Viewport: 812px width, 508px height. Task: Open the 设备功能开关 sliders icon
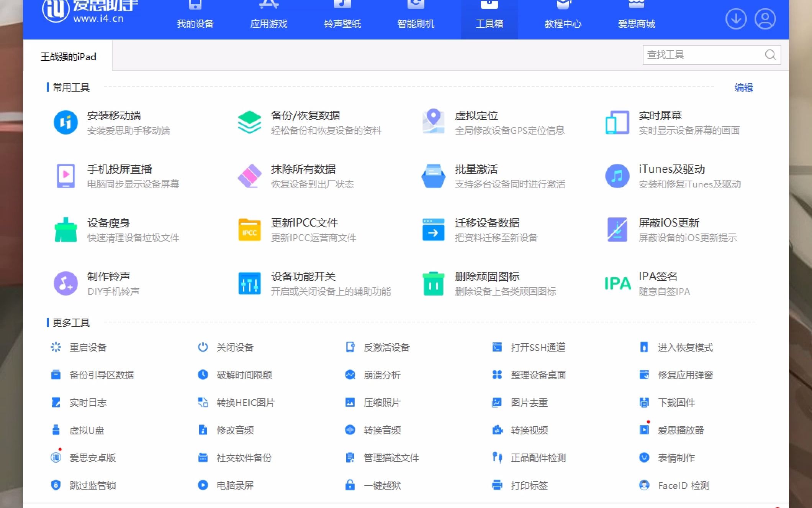click(249, 283)
